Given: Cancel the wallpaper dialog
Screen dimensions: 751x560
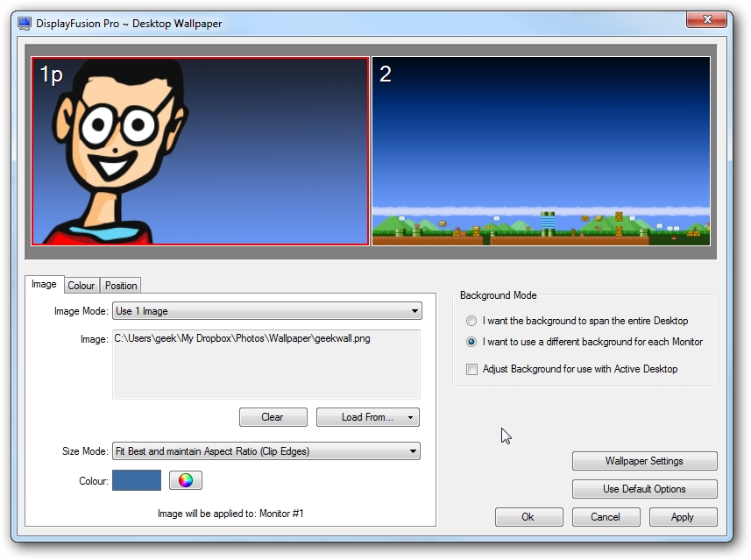Looking at the screenshot, I should click(606, 517).
